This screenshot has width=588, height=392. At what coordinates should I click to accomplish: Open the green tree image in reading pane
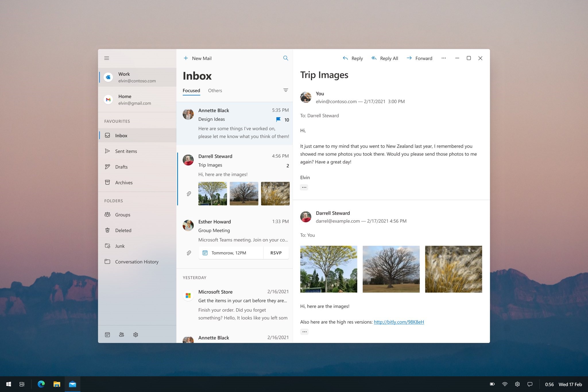point(329,269)
